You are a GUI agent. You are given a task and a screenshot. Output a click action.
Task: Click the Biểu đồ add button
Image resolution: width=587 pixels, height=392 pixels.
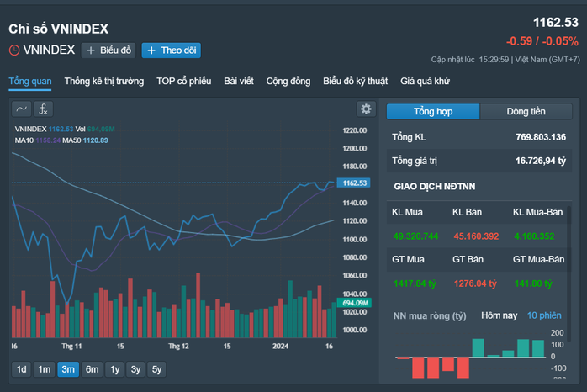(108, 50)
